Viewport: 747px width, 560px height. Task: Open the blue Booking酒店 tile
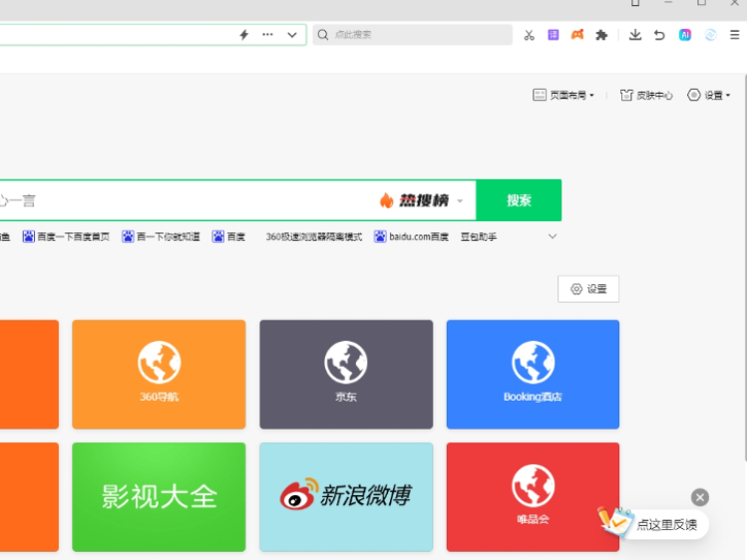pyautogui.click(x=533, y=375)
